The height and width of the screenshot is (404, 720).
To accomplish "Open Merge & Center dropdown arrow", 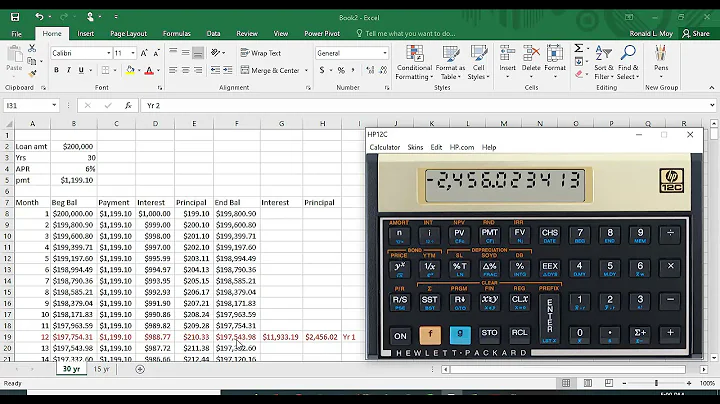I will point(306,71).
